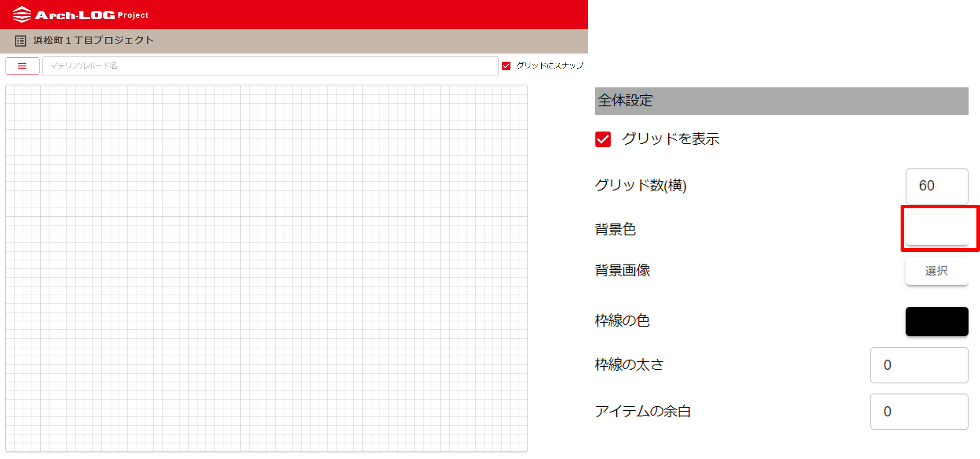Click inside the material board grid canvas
980x459 pixels.
coord(266,269)
